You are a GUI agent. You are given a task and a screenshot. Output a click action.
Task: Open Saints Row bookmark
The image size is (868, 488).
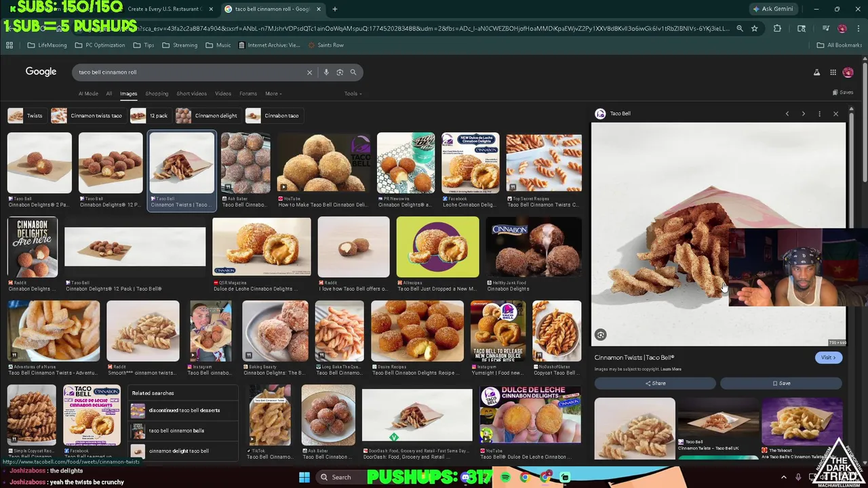(325, 45)
